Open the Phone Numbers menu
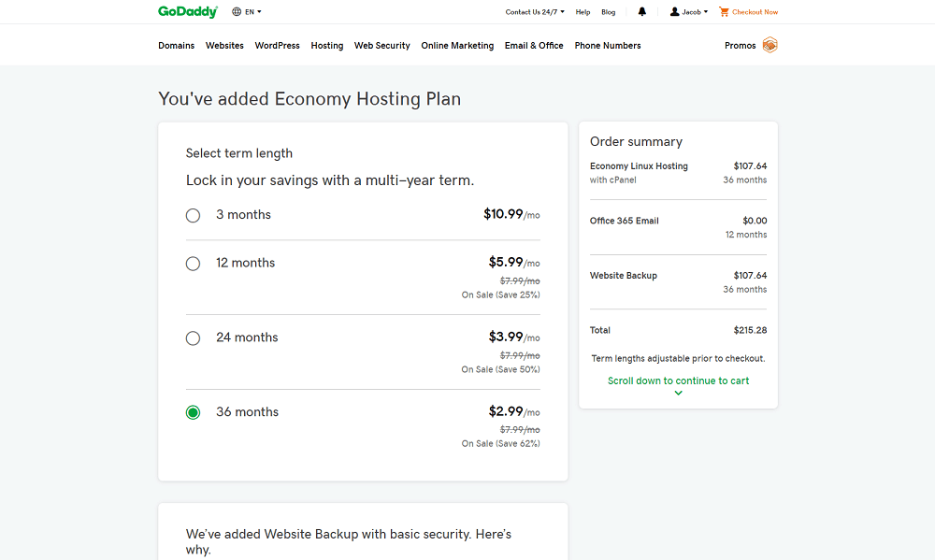 (608, 45)
